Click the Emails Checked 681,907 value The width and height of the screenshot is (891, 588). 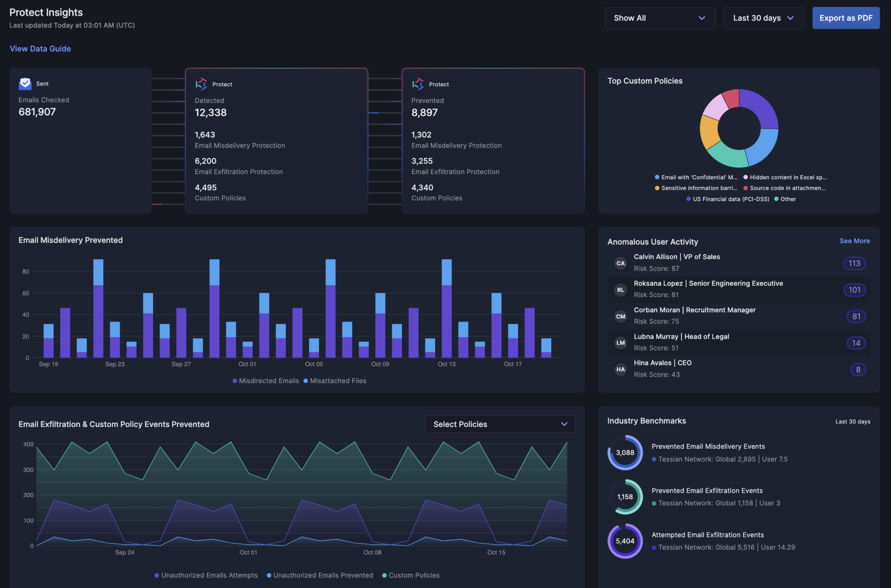click(x=37, y=112)
